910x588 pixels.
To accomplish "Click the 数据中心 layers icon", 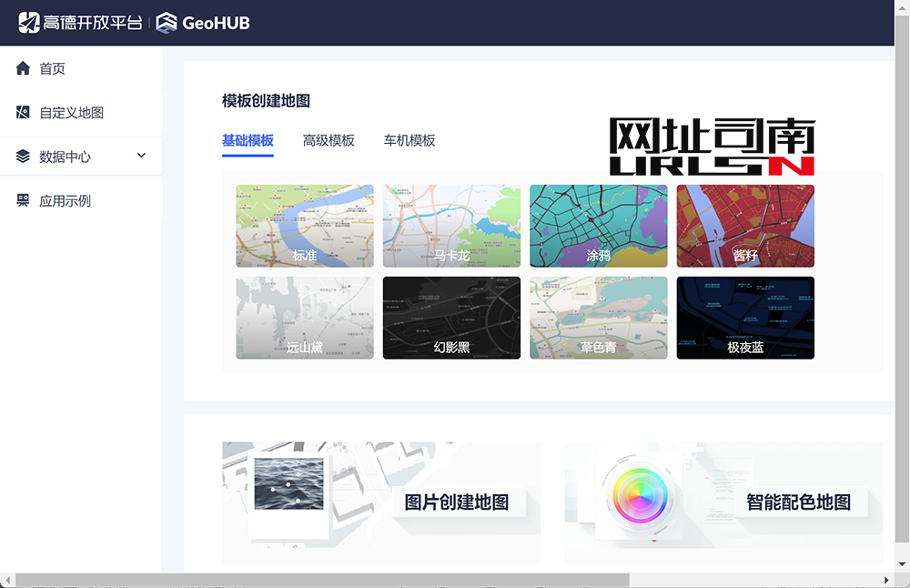I will [x=21, y=156].
